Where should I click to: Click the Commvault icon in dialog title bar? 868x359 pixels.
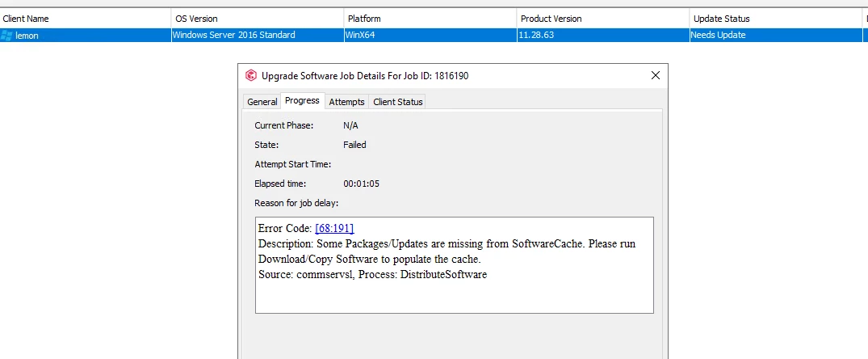(x=251, y=76)
